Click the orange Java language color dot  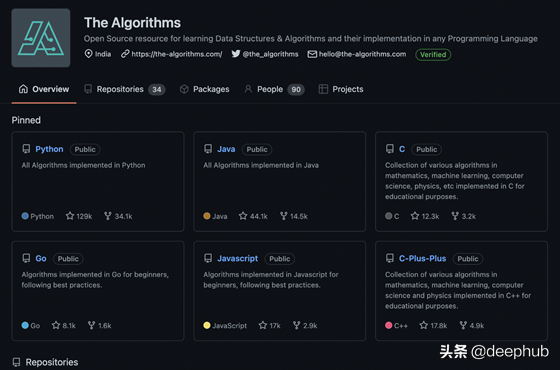[x=207, y=216]
